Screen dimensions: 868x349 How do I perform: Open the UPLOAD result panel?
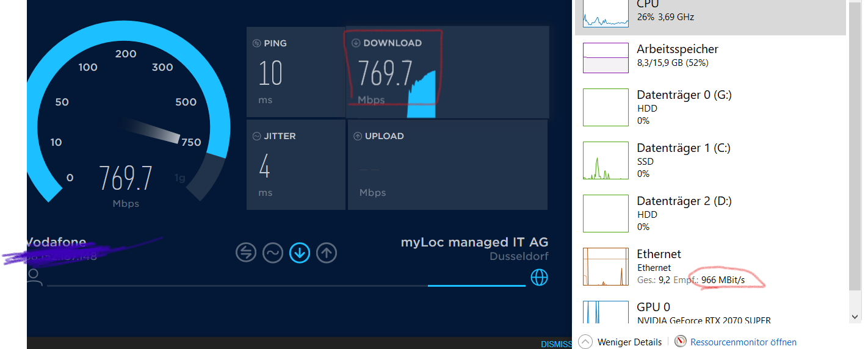(447, 165)
